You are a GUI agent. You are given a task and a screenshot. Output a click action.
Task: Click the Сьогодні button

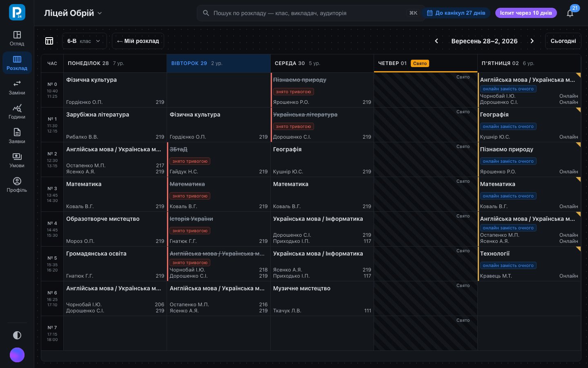(563, 41)
